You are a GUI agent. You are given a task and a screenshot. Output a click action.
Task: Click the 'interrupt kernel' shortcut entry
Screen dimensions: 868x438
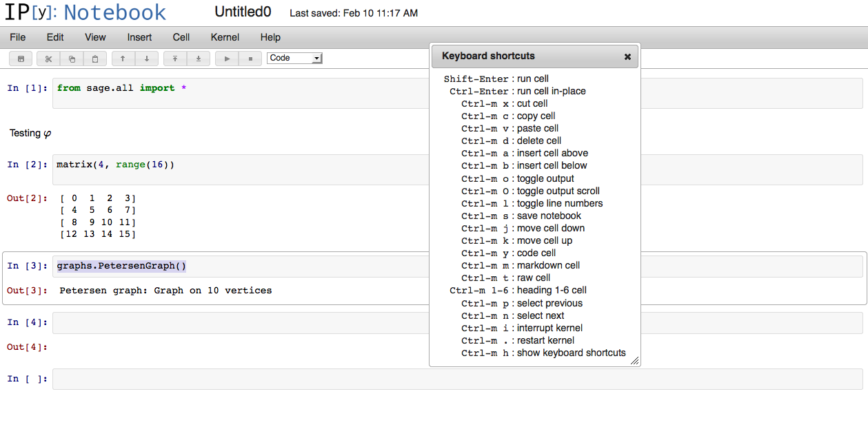point(522,328)
